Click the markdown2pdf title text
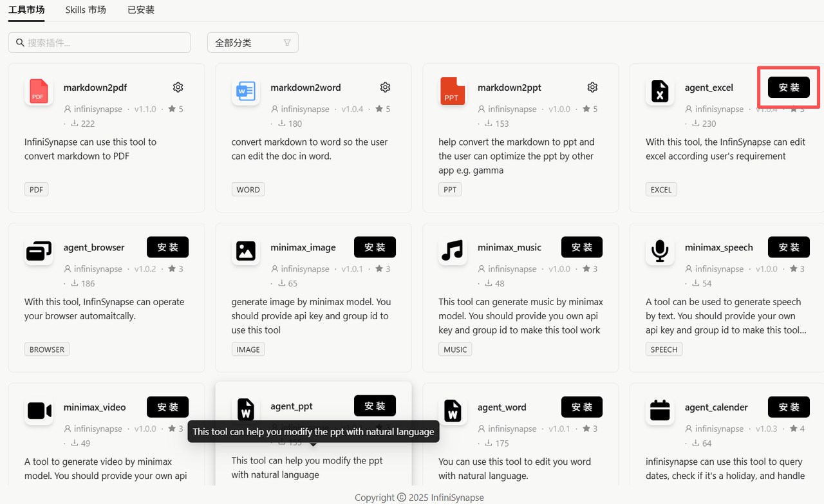Viewport: 824px width, 504px height. click(95, 88)
